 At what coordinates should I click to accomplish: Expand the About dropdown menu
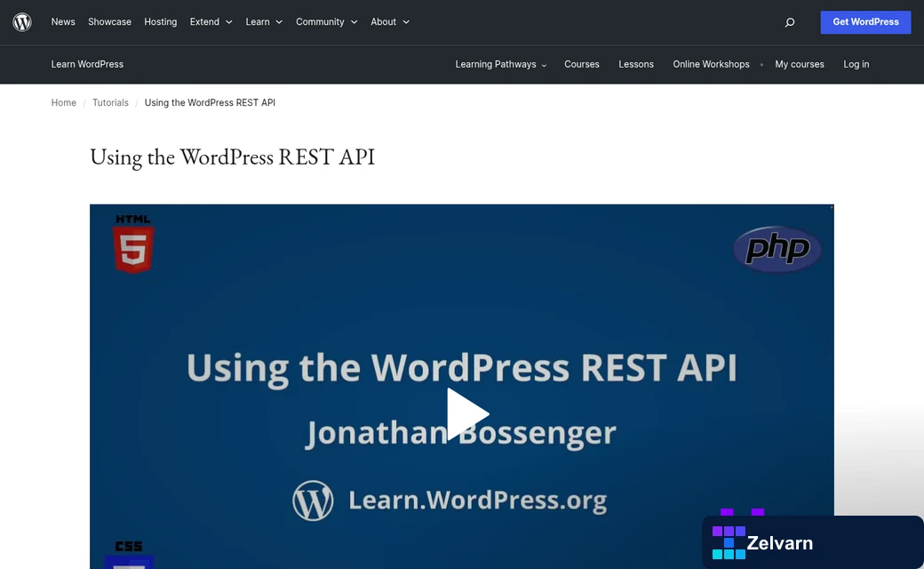[x=389, y=22]
